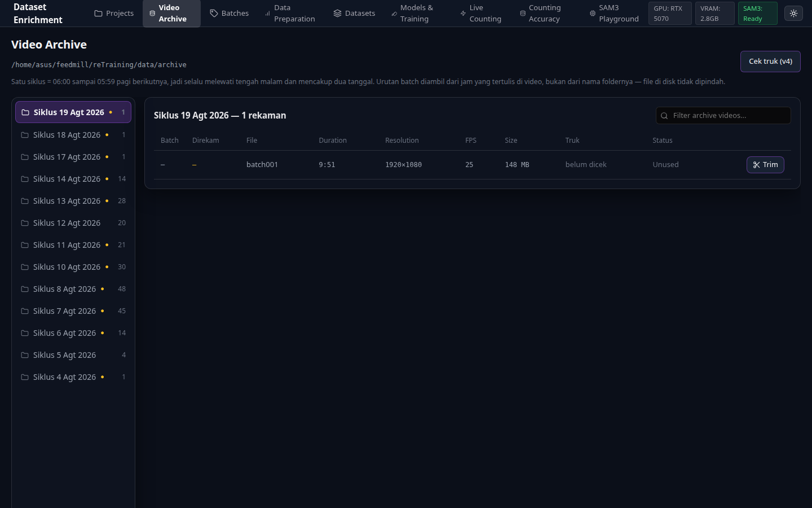Click the Models & Training rocket icon
812x508 pixels.
pyautogui.click(x=394, y=13)
